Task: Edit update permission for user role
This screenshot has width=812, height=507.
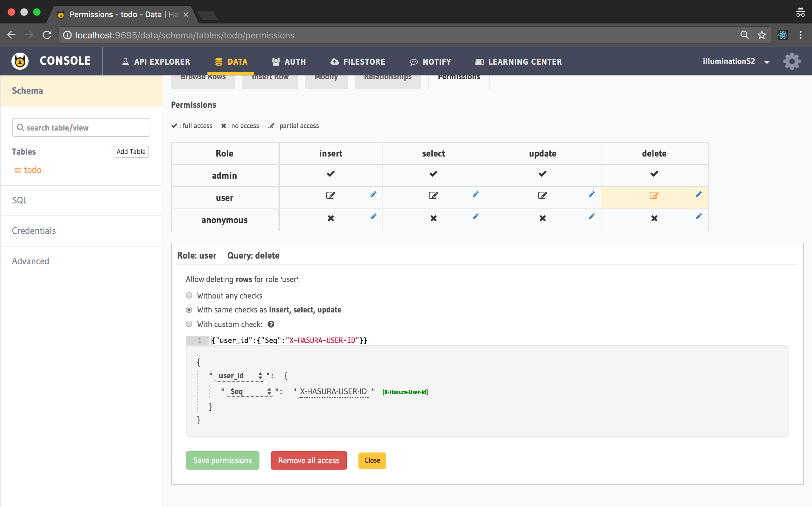Action: pos(591,195)
